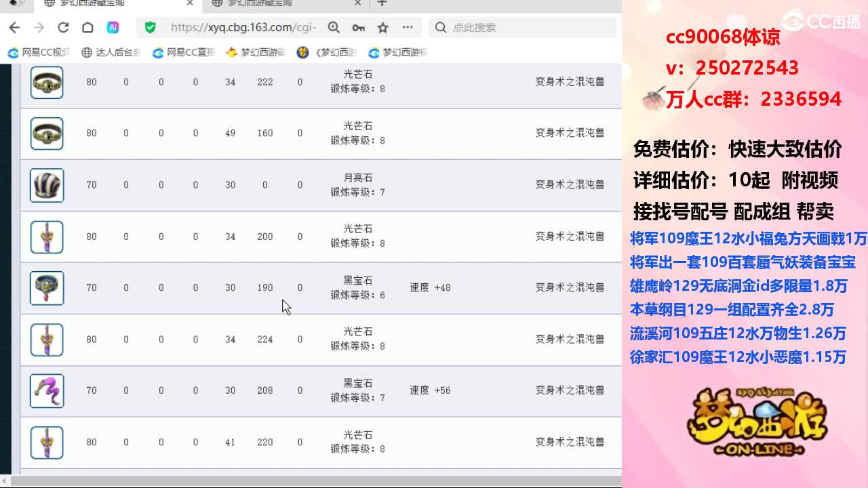Click the value 224 in the table
This screenshot has width=868, height=488.
264,340
